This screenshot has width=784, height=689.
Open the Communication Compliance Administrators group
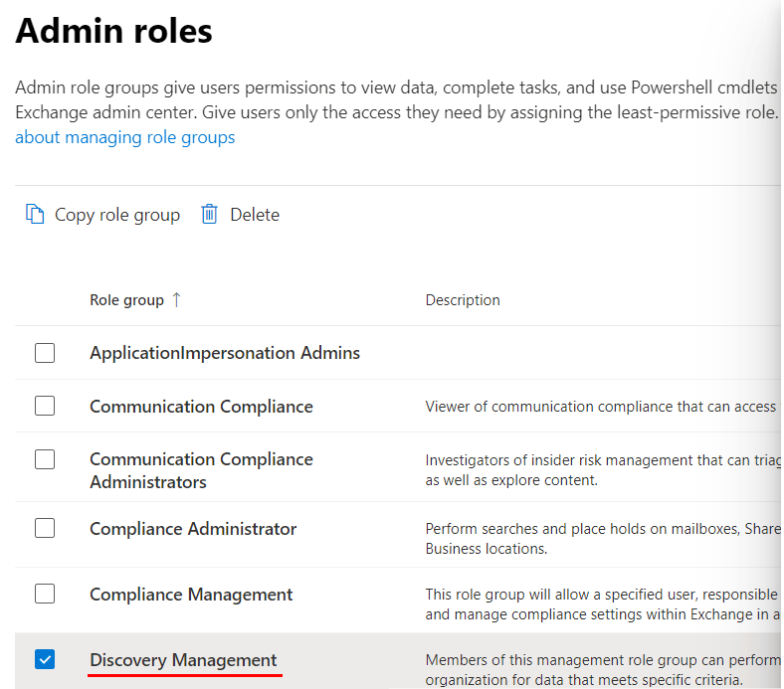[x=201, y=470]
